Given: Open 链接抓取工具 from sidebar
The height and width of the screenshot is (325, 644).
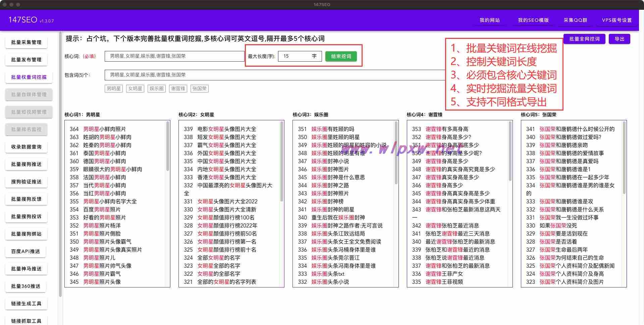Looking at the screenshot, I should pos(26,321).
